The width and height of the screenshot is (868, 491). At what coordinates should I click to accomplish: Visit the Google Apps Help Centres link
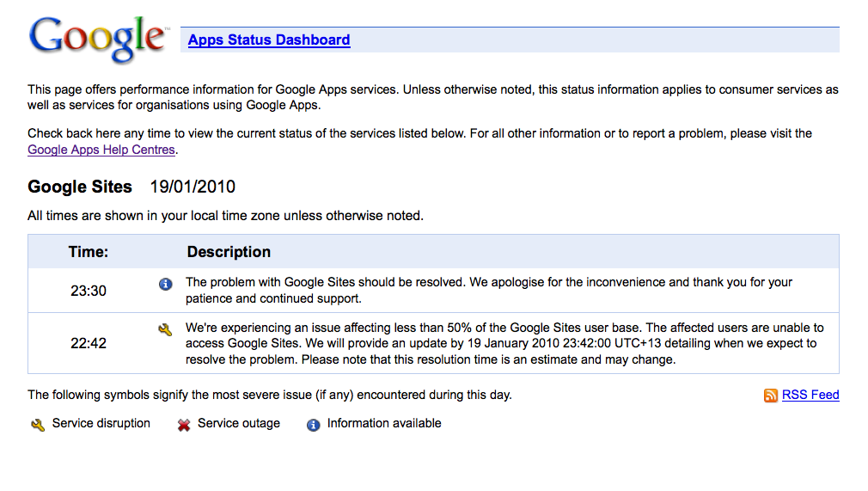coord(101,150)
